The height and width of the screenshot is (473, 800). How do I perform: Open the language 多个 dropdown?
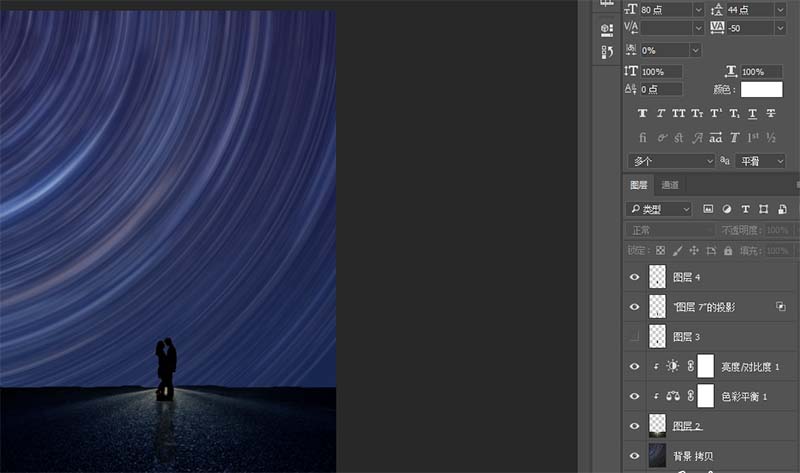click(670, 161)
